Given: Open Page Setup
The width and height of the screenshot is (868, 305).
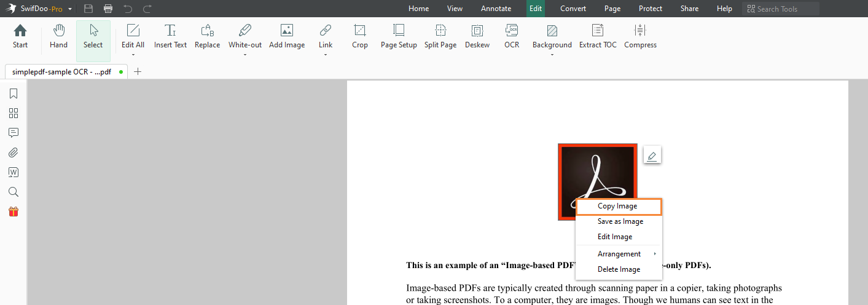Looking at the screenshot, I should coord(399,36).
